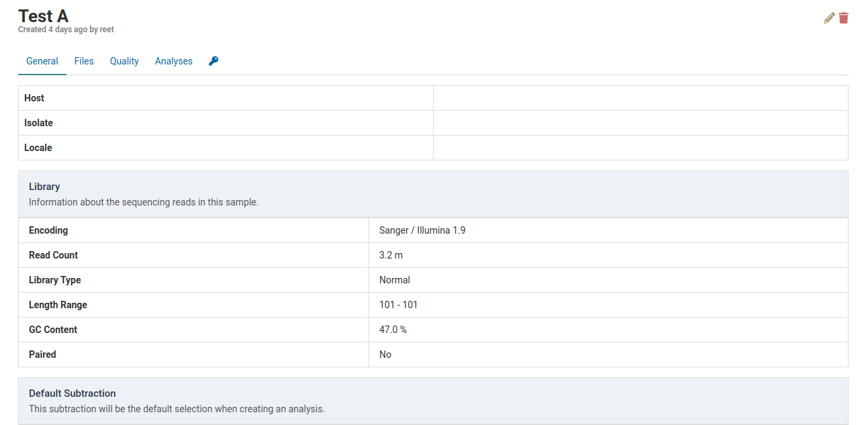Click the Isolate row label
Viewport: 868px width, 425px height.
tap(38, 123)
